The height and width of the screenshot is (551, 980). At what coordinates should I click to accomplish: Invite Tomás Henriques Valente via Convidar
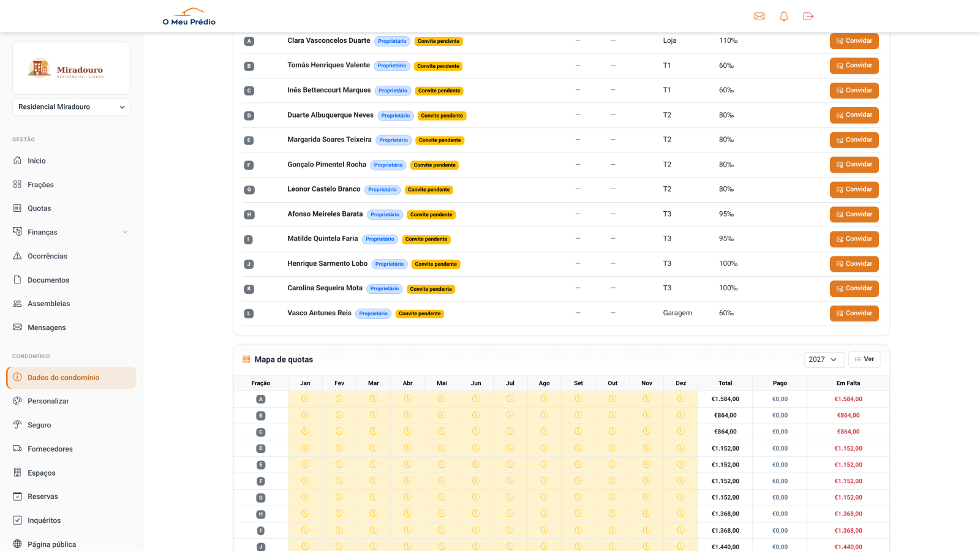click(x=854, y=66)
